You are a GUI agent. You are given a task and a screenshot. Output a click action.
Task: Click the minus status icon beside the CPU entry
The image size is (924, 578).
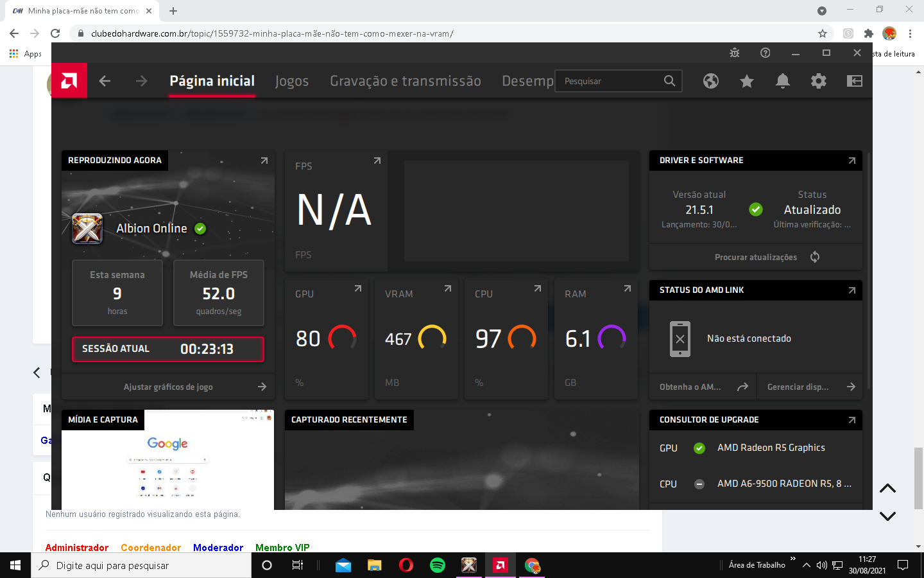pyautogui.click(x=699, y=484)
